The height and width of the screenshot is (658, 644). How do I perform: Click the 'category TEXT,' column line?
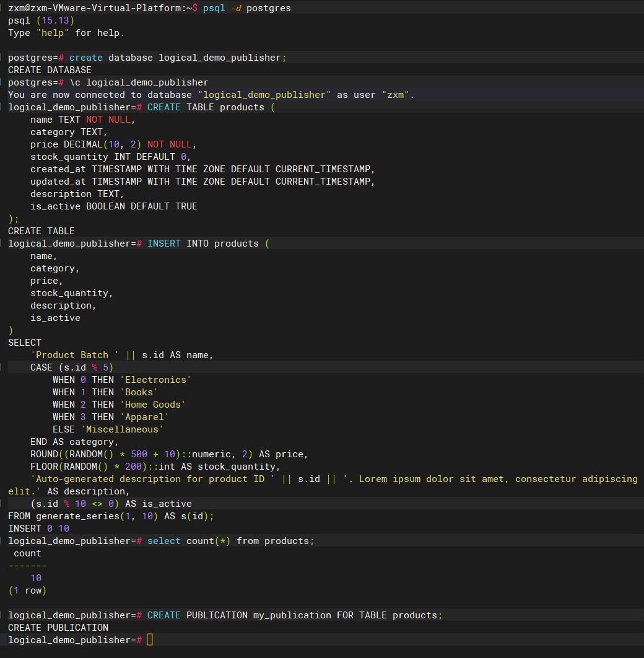[x=69, y=132]
